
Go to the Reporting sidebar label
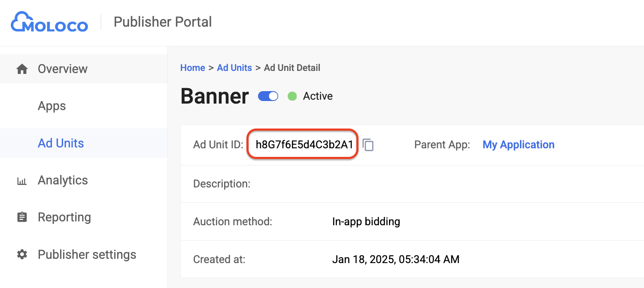tap(64, 218)
